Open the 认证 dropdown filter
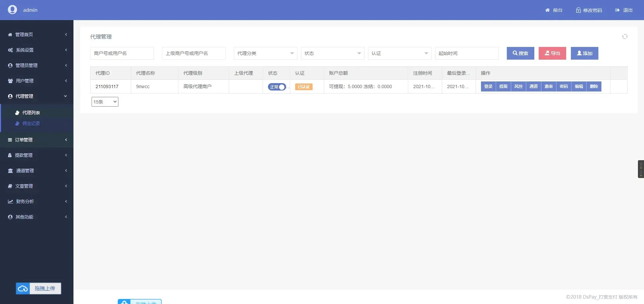The height and width of the screenshot is (304, 644). pyautogui.click(x=399, y=53)
